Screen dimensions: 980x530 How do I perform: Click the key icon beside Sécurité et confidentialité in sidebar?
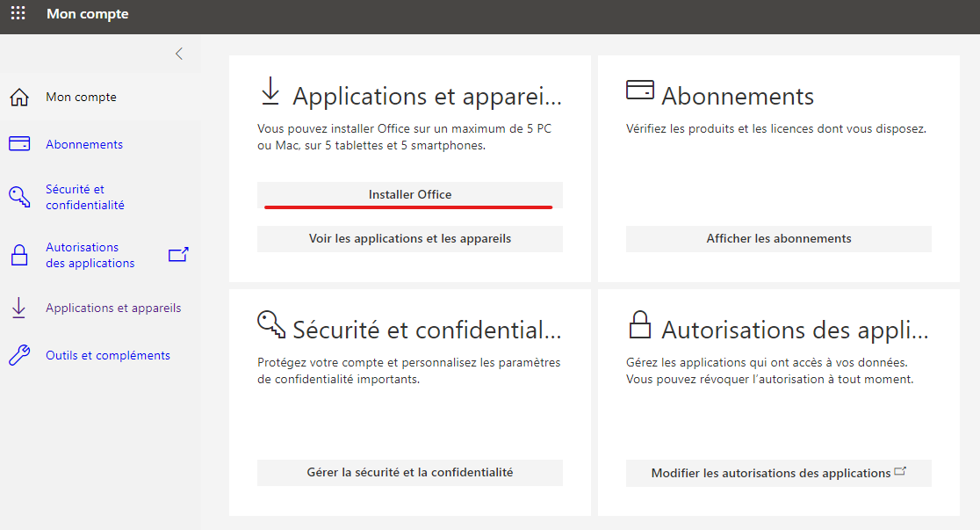tap(19, 197)
